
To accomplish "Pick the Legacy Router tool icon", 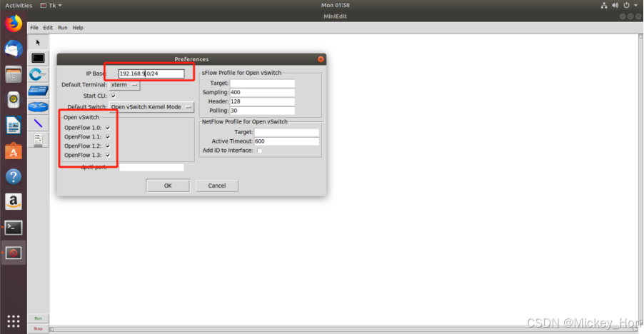I will coord(38,106).
